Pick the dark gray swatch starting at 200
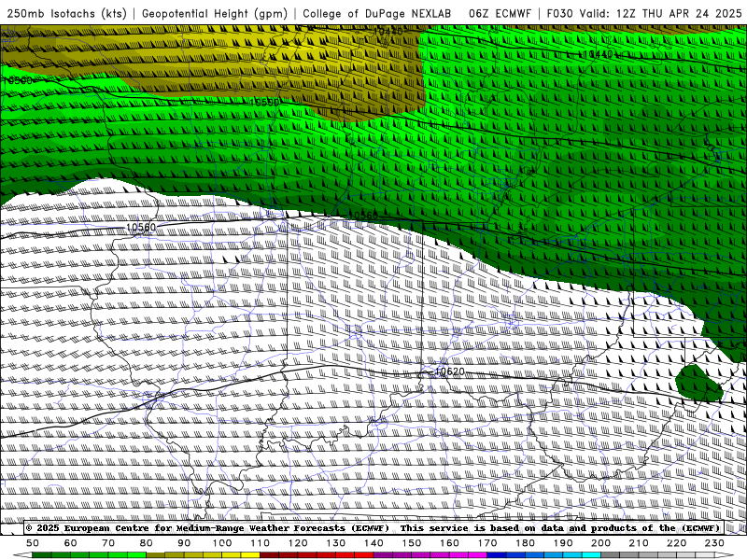This screenshot has width=747, height=560. [x=611, y=555]
